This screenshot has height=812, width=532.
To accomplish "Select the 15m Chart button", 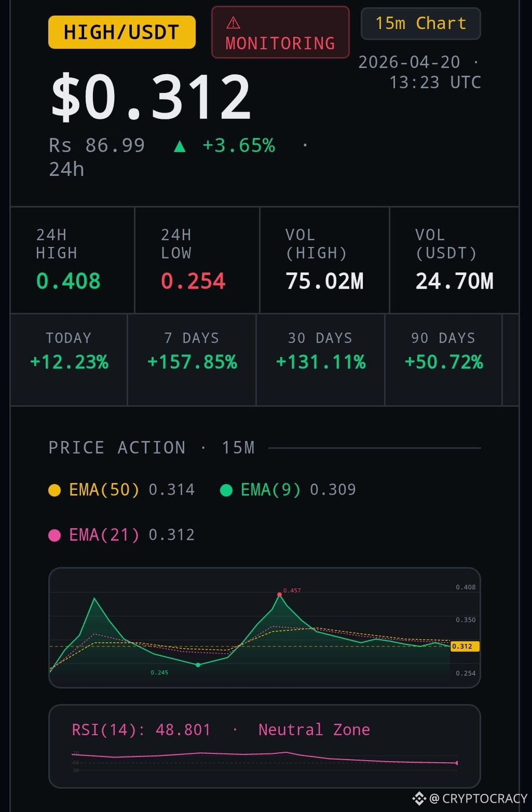I will click(x=421, y=23).
